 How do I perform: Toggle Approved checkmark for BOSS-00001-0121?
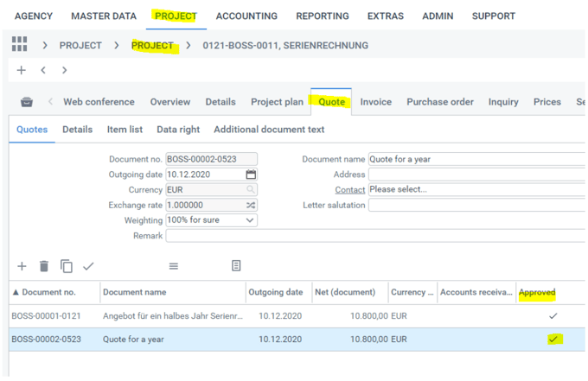coord(553,316)
